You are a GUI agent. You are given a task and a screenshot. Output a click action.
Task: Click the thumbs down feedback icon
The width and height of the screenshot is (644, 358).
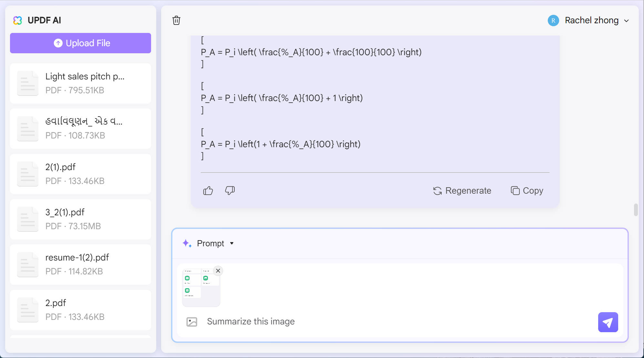click(230, 191)
